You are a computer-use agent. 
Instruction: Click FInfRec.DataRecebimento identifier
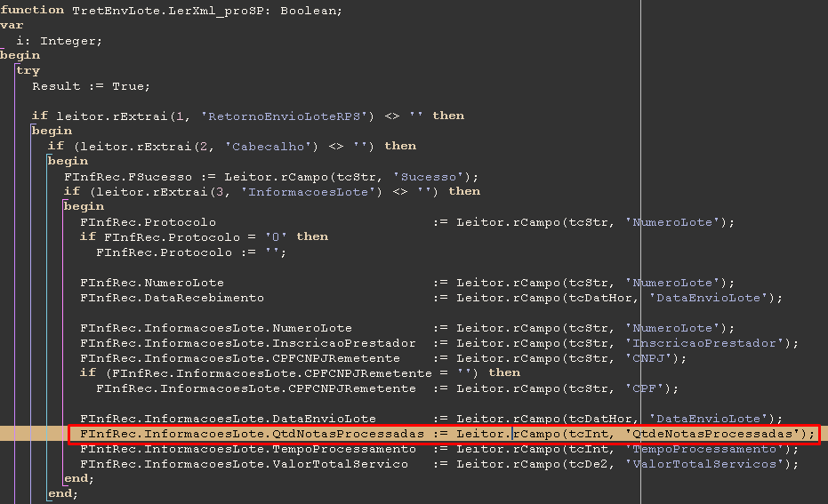(x=173, y=298)
